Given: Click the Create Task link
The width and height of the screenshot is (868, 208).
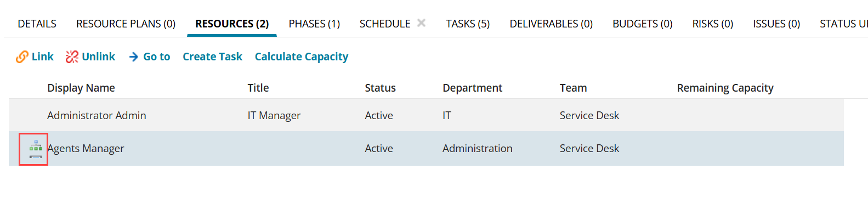Looking at the screenshot, I should coord(212,57).
